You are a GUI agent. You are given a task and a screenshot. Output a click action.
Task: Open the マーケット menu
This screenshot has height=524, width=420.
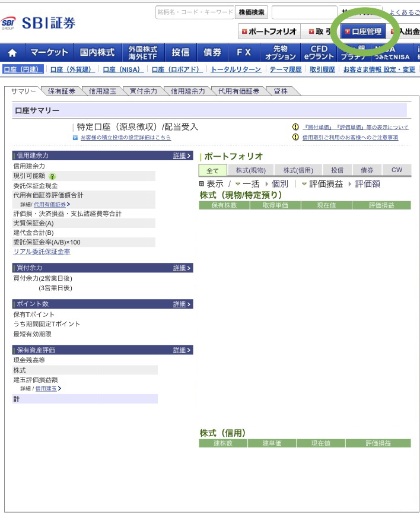pos(49,52)
